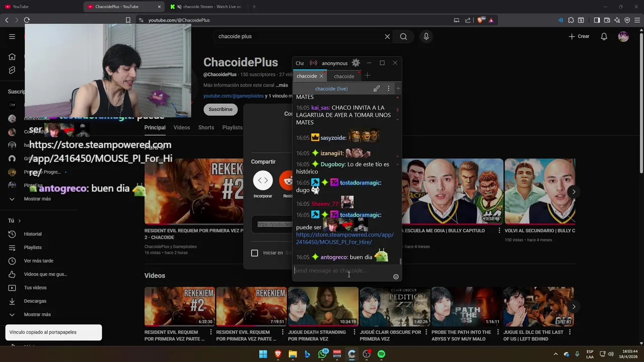This screenshot has width=644, height=362.
Task: Switch to second chacoide chat tab
Action: tap(344, 76)
